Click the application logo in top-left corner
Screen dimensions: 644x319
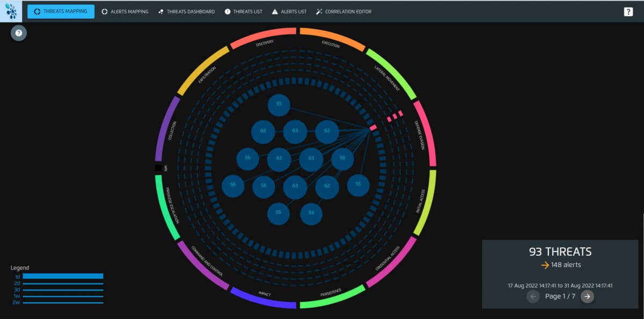click(11, 11)
